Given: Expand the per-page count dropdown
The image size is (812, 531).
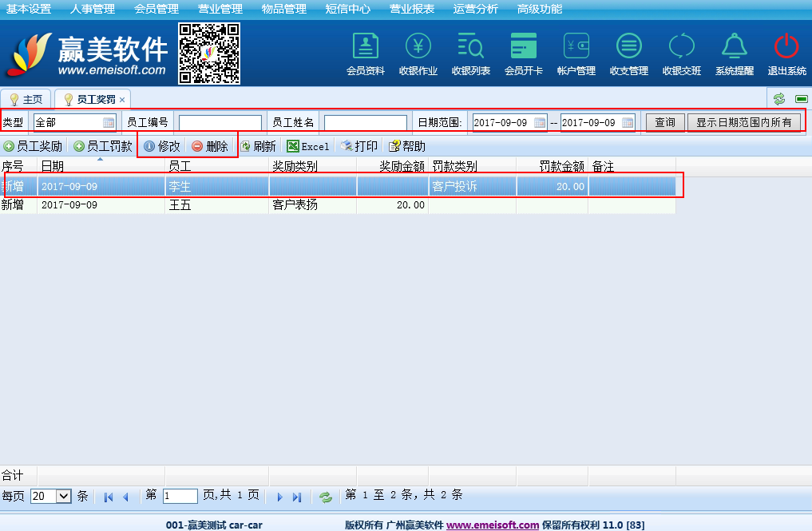Looking at the screenshot, I should coord(64,496).
